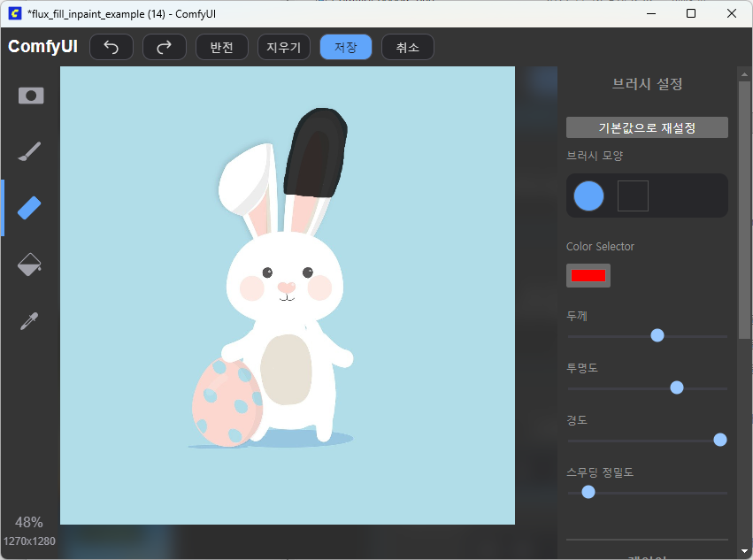Click the 지우기 (clear) button

[284, 48]
